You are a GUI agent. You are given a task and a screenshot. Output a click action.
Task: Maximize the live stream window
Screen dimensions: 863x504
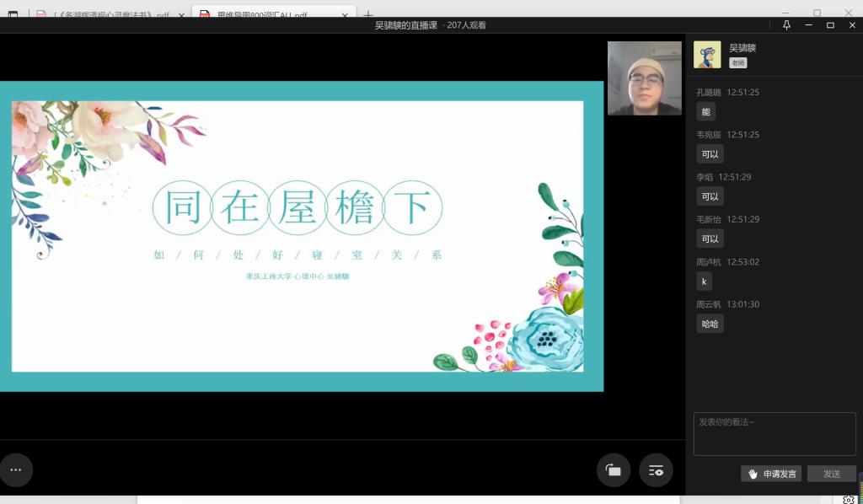click(830, 25)
